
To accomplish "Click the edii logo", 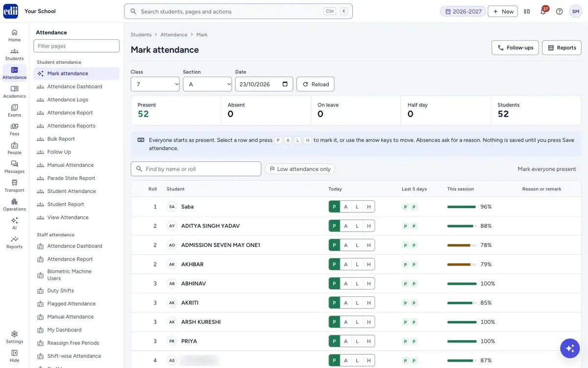I will click(x=10, y=11).
